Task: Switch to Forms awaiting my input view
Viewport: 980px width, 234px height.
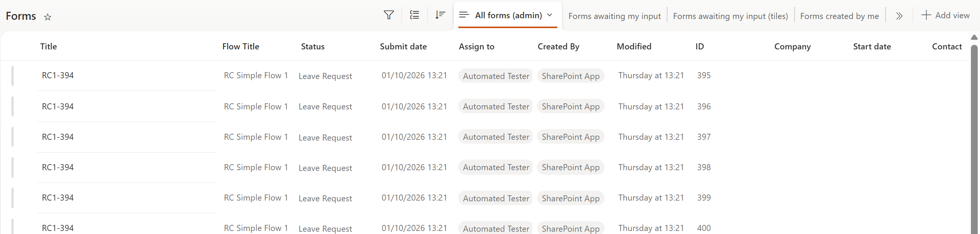Action: pyautogui.click(x=614, y=16)
